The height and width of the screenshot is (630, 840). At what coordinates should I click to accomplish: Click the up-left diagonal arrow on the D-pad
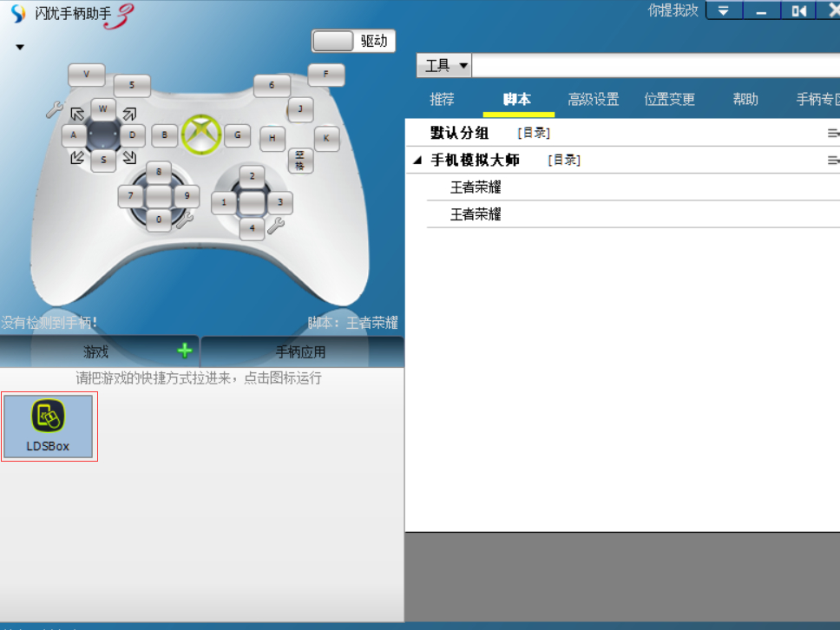[x=77, y=113]
